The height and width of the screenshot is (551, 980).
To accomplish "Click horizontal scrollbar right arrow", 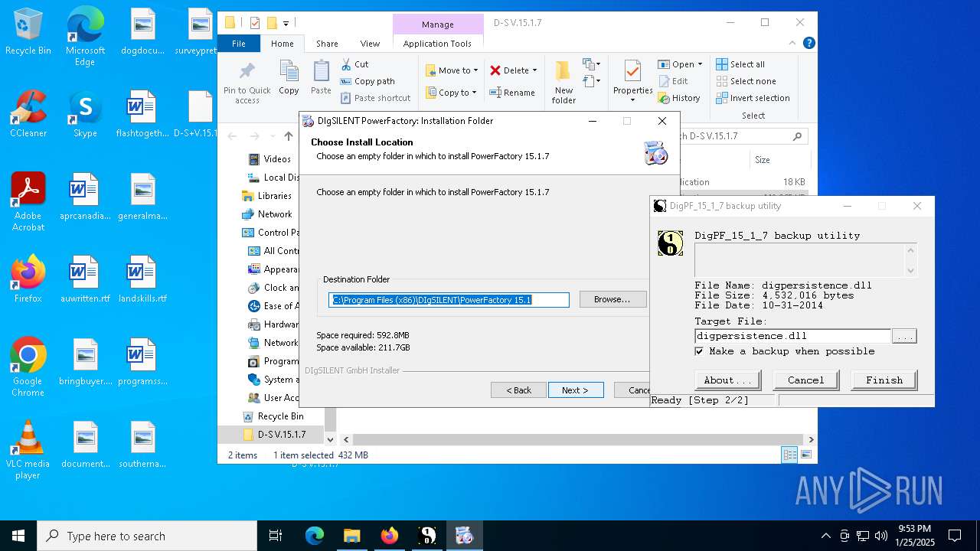I will click(811, 439).
